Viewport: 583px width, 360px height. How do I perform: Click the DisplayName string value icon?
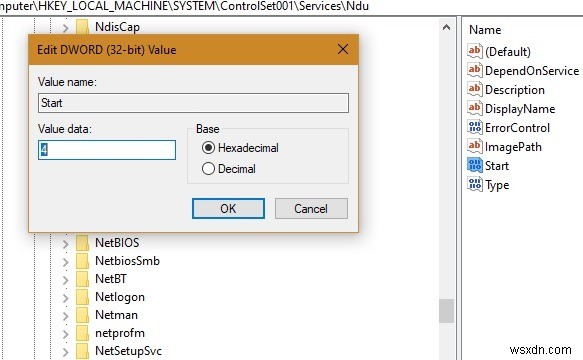pos(474,108)
